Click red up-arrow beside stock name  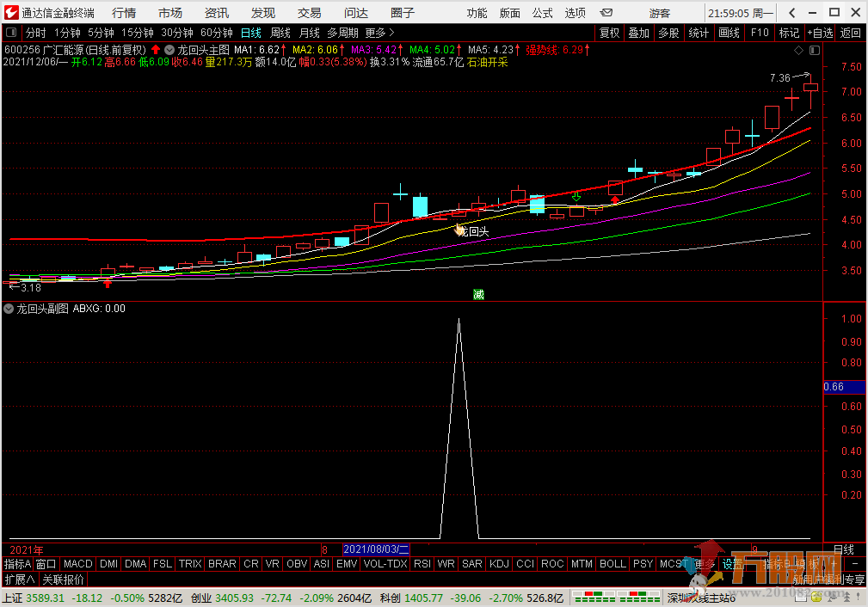pos(156,50)
